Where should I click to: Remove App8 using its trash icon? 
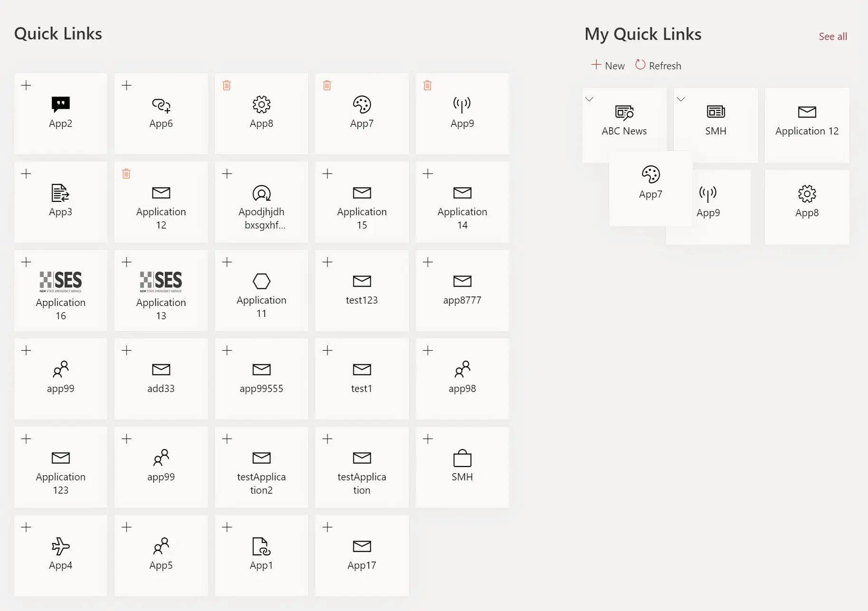pos(226,85)
